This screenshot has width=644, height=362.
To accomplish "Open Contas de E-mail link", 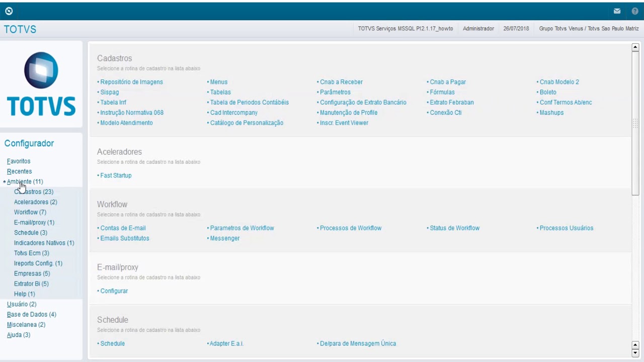I will [x=123, y=228].
